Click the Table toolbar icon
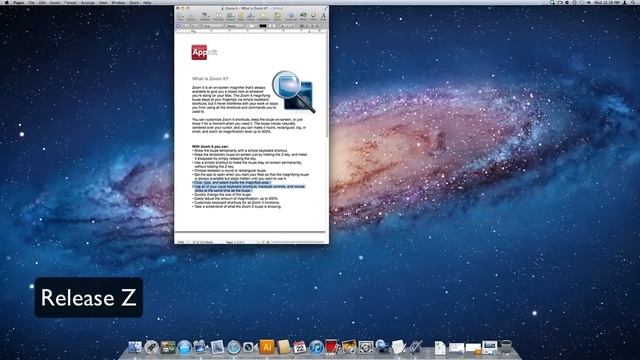Viewport: 640px width, 360px height. [241, 16]
